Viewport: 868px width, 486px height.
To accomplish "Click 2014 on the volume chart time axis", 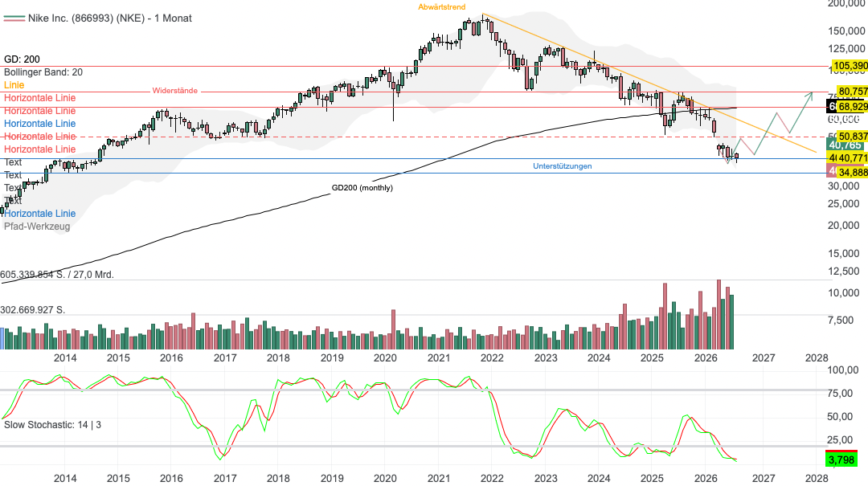I will coord(65,358).
